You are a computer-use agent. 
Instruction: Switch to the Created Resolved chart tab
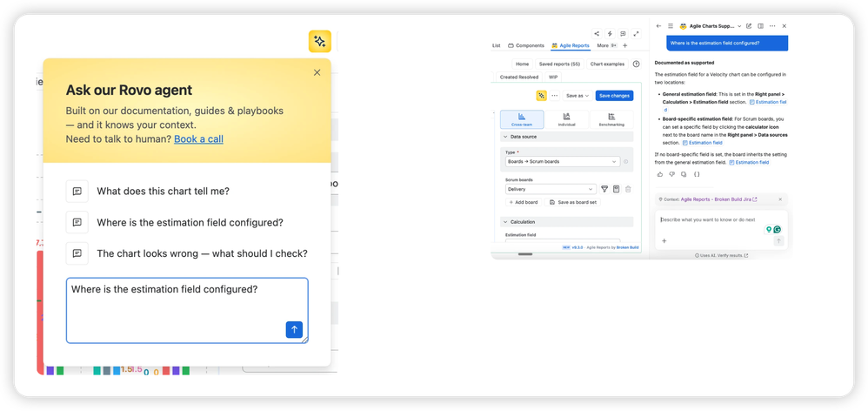[x=518, y=77]
